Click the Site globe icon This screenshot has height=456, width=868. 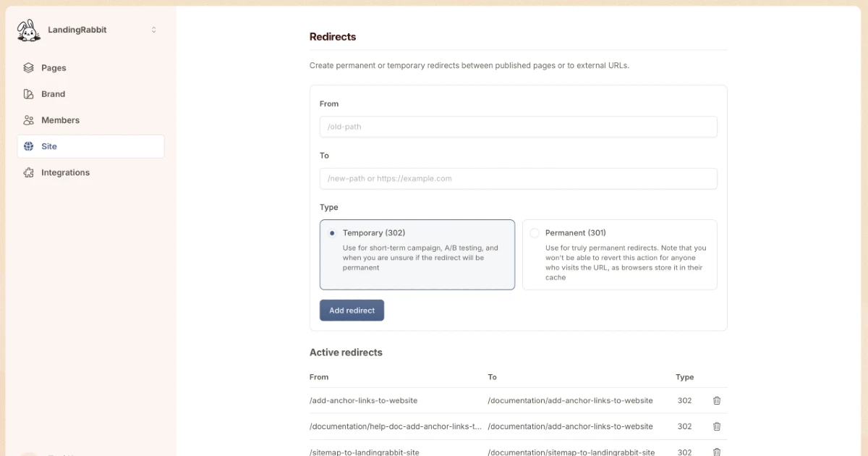click(x=28, y=146)
